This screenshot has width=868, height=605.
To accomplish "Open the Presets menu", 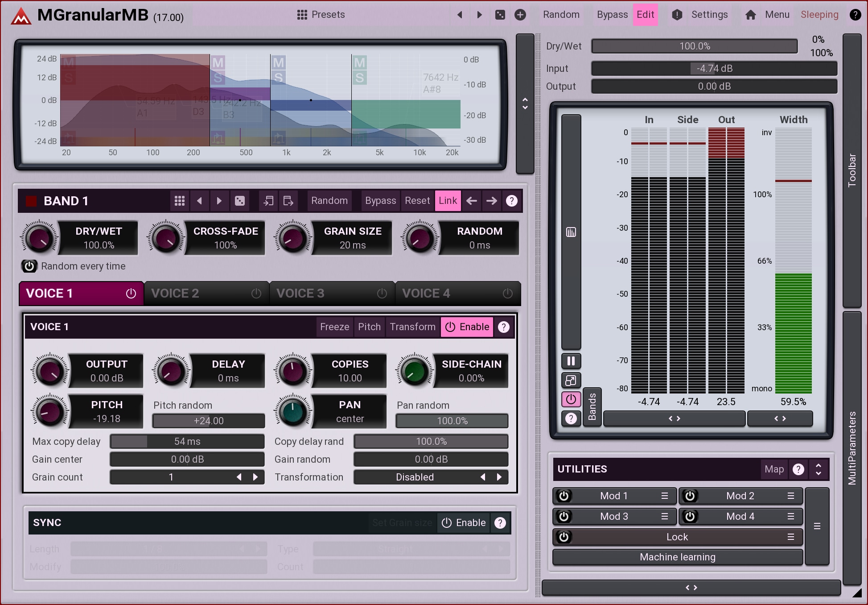I will pyautogui.click(x=321, y=15).
